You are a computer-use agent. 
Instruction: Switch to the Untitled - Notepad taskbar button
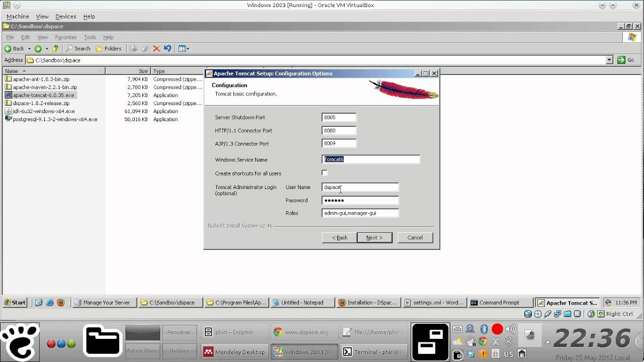303,303
